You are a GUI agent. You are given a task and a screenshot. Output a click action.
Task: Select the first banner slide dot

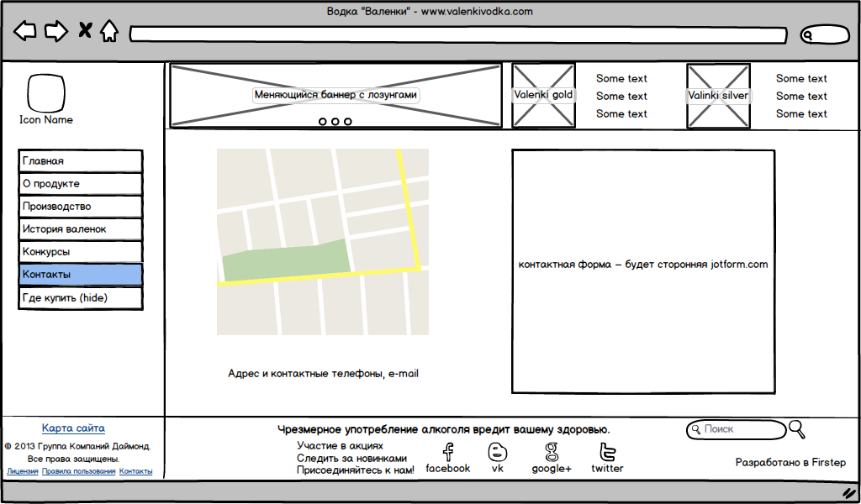323,121
